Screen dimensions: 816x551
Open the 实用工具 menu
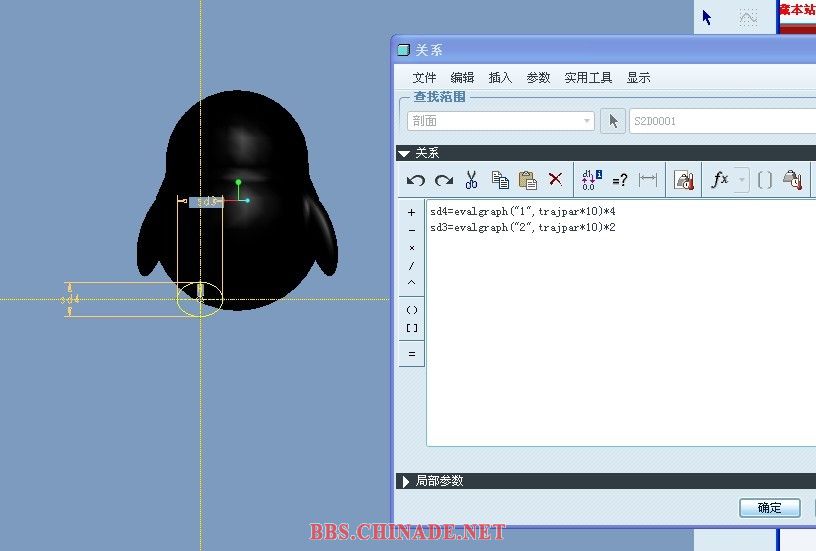588,78
